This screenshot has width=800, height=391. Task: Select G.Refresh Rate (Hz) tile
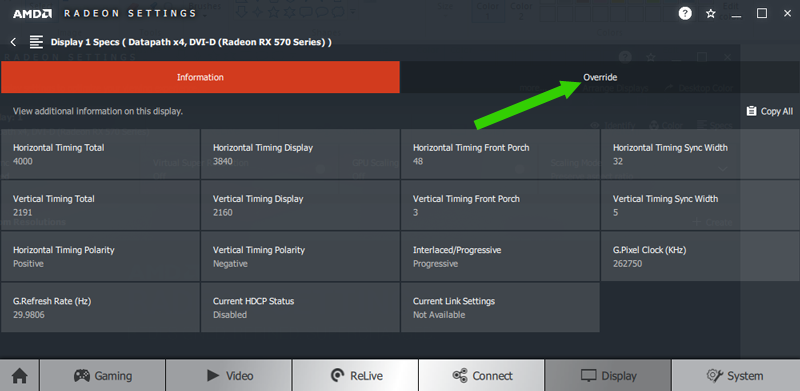100,307
